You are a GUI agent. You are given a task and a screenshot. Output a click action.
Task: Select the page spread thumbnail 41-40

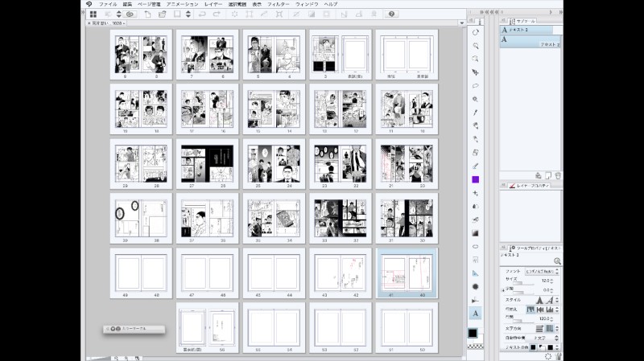pos(407,273)
